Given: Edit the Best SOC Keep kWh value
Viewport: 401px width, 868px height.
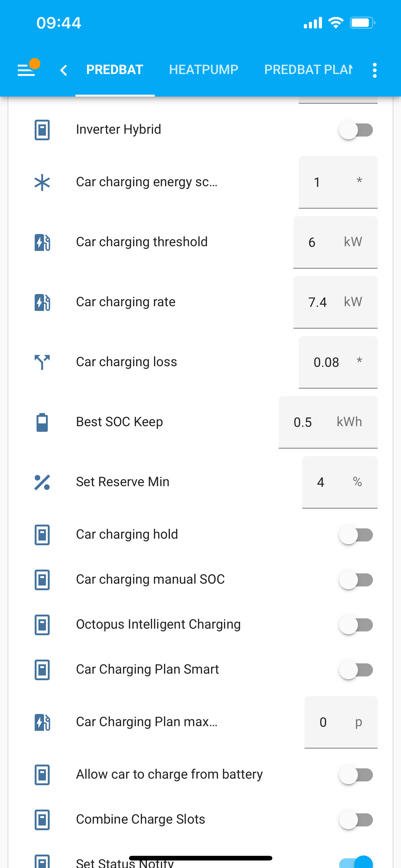Looking at the screenshot, I should [328, 422].
